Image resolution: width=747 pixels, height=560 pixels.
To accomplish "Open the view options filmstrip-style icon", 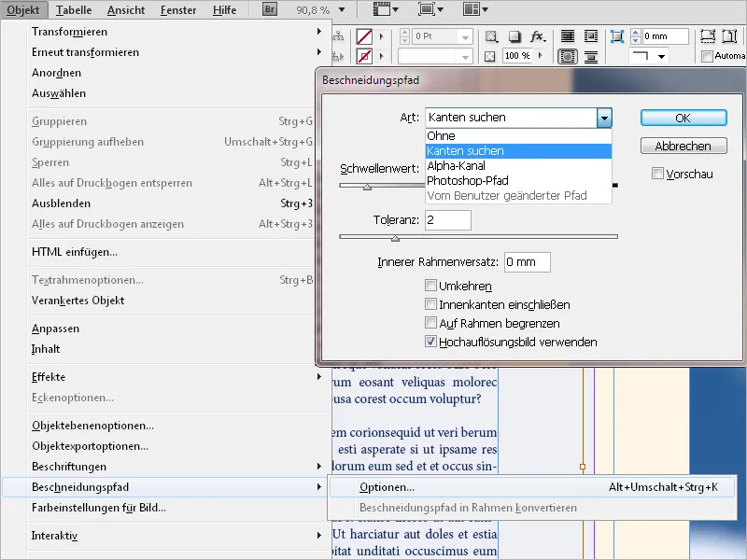I will 386,9.
